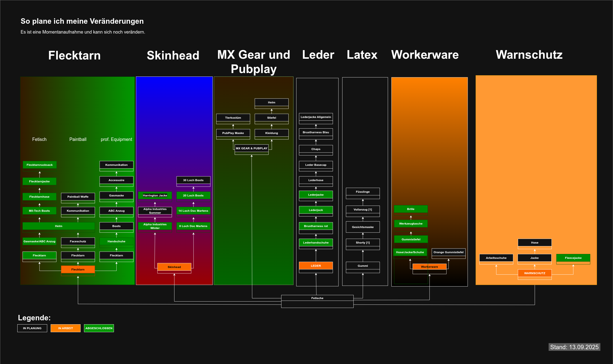Click the ABGESCHLOSSEN legend swatch
Screen dimensions: 613x364
99,328
